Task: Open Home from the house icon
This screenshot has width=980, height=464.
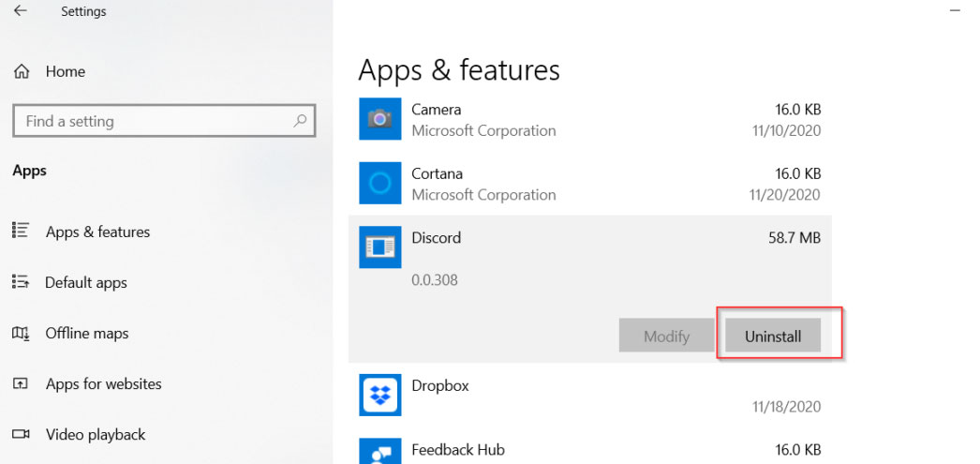Action: [22, 72]
